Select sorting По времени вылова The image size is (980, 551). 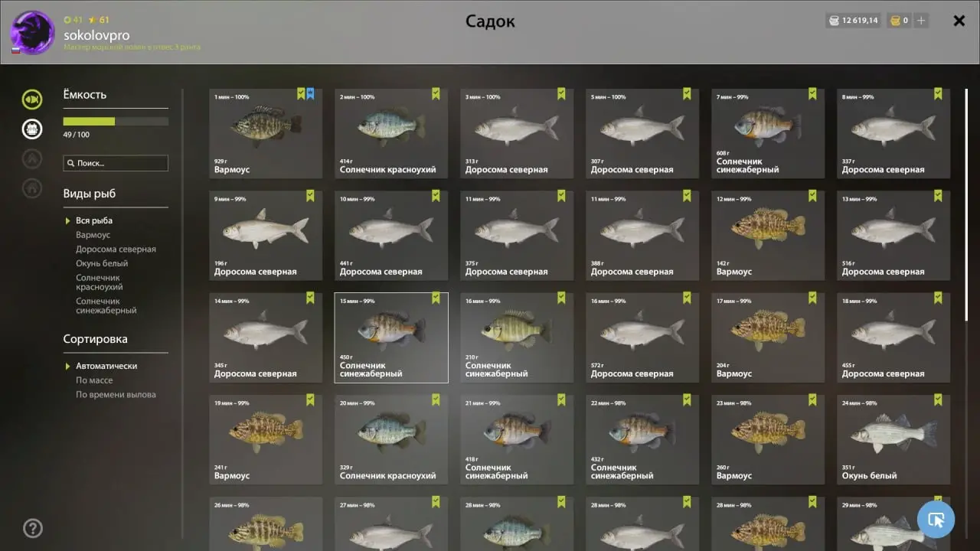116,395
